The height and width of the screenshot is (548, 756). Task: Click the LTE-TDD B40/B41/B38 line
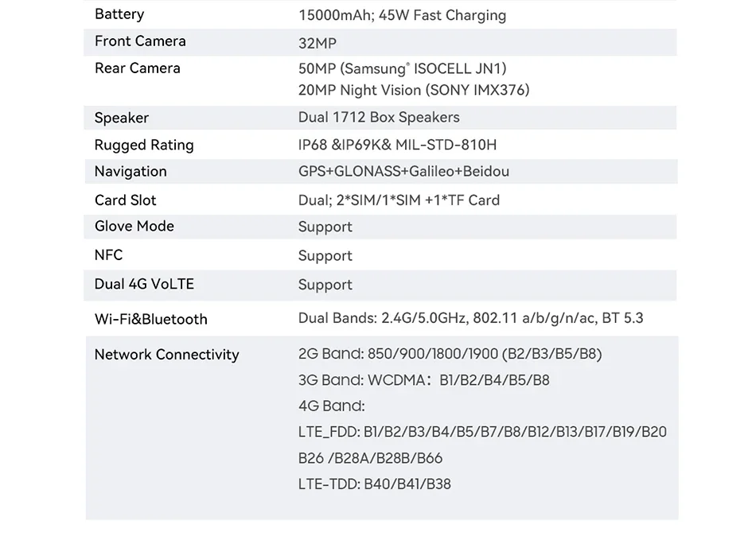click(x=374, y=484)
